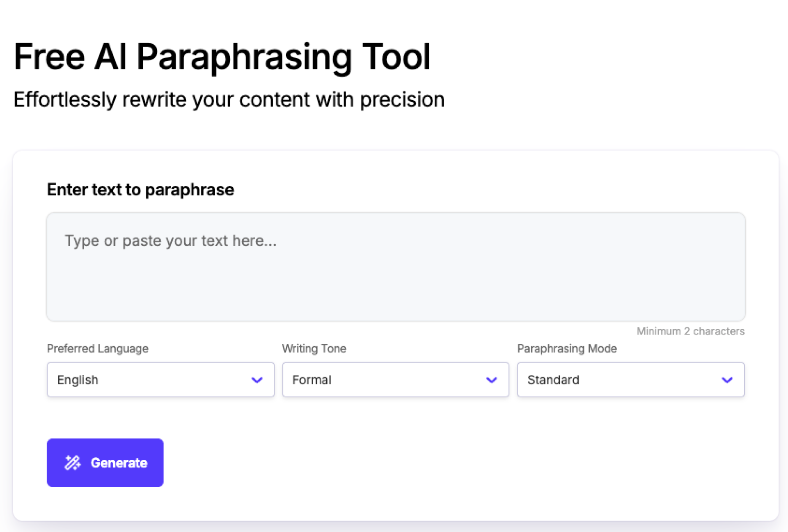Viewport: 788px width, 532px height.
Task: Click the Preferred Language label
Action: (98, 349)
